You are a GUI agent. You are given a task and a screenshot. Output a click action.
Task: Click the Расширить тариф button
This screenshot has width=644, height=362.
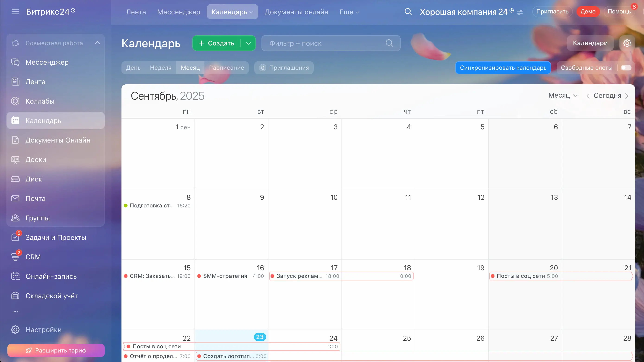(56, 350)
